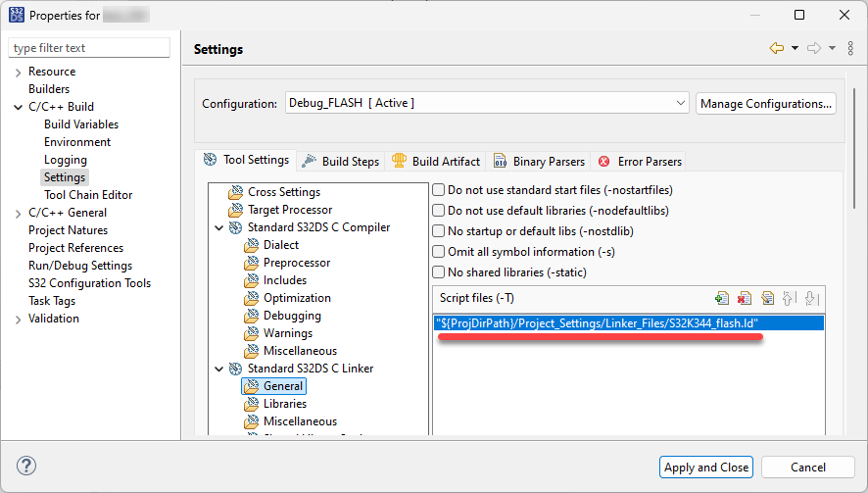Click the Warnings option icon
This screenshot has width=868, height=493.
point(252,333)
